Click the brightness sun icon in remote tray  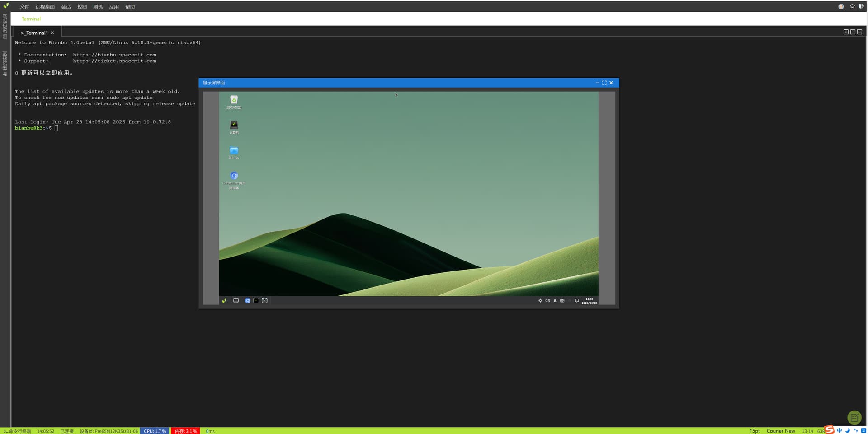coord(540,301)
